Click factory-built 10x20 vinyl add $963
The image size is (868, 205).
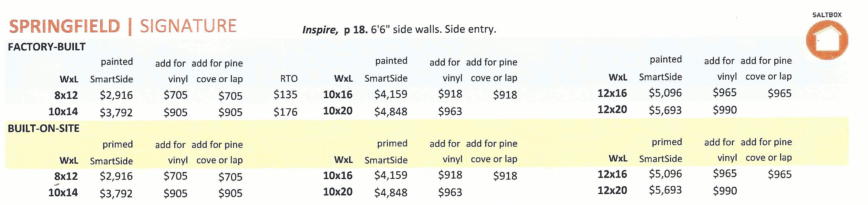(450, 111)
